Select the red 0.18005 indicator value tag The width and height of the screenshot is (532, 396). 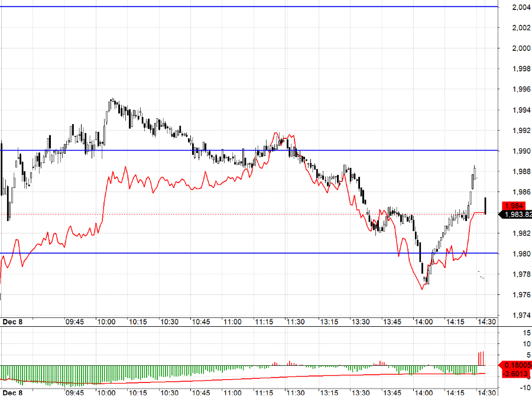[x=515, y=365]
